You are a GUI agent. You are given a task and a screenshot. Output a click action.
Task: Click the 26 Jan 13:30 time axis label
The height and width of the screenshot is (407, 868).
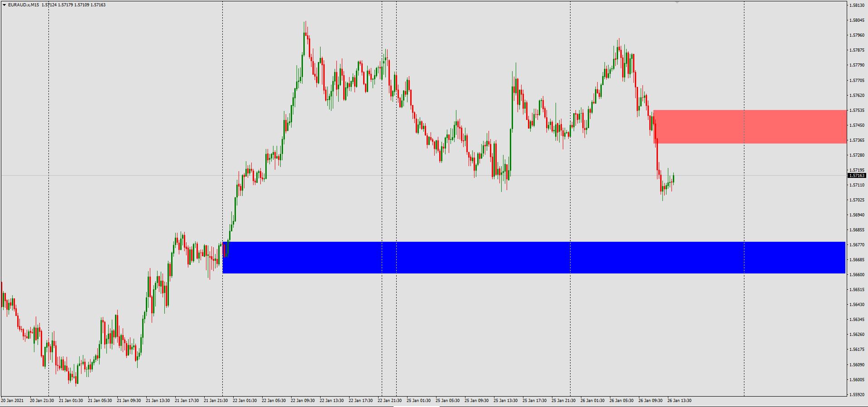680,401
